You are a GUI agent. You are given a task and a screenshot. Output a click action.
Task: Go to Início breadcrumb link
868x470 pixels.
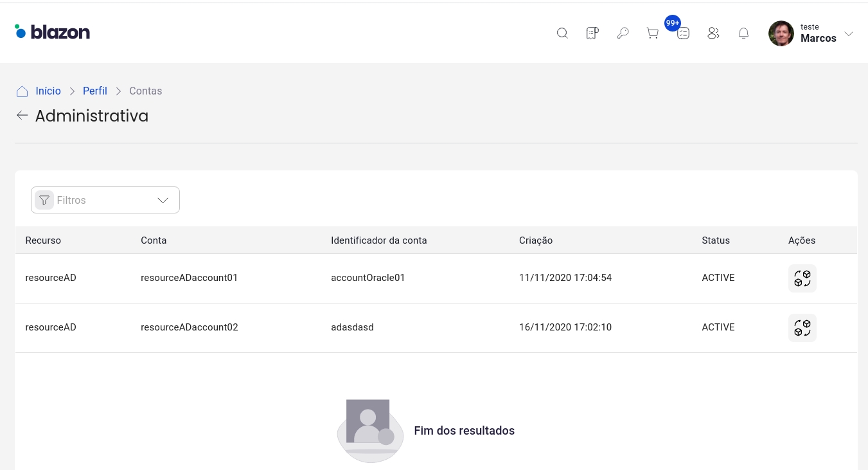(48, 91)
